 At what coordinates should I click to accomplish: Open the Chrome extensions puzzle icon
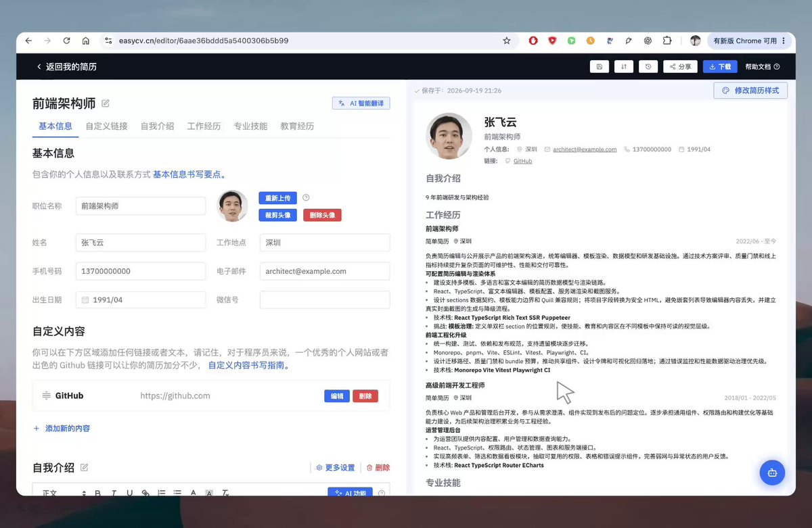[x=667, y=41]
